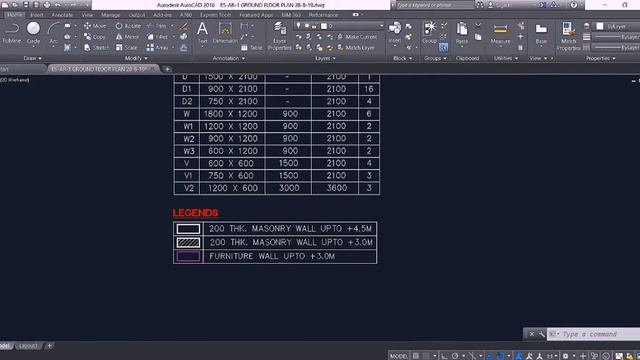Expand the Draw panel dropdown
This screenshot has width=640, height=360.
pos(32,58)
